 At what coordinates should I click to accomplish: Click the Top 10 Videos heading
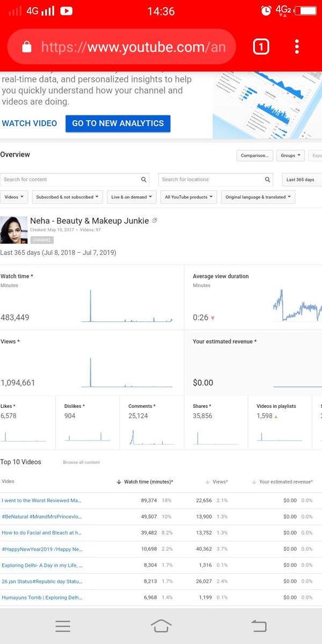coord(21,462)
